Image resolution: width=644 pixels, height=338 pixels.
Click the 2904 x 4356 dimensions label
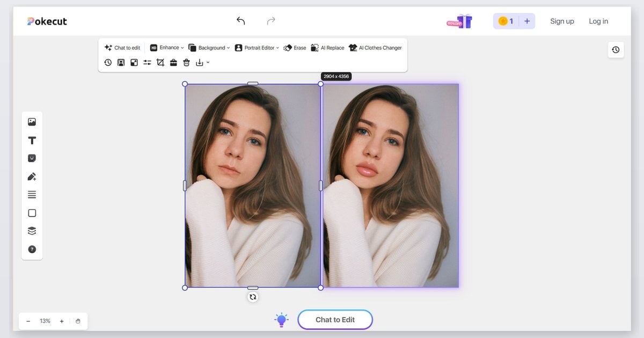coord(336,76)
